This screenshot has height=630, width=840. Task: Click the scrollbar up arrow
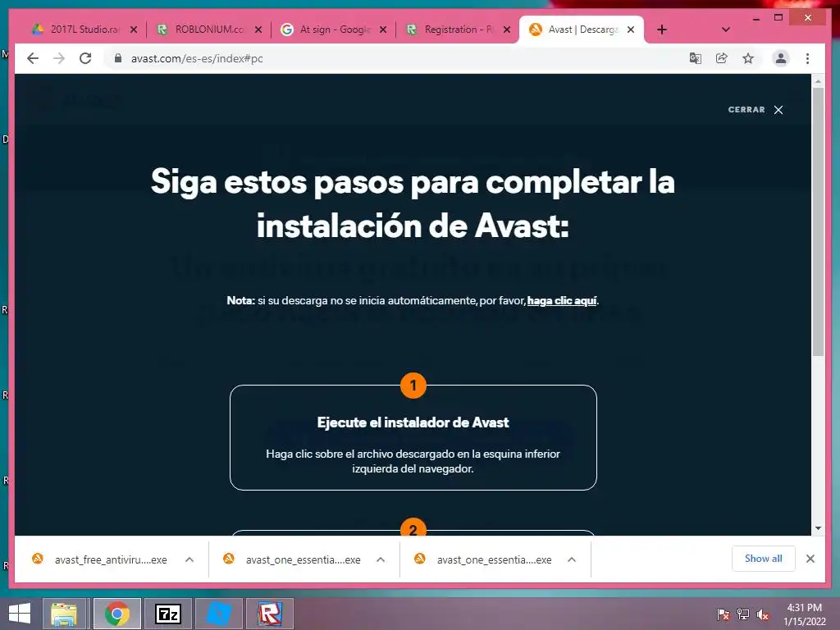click(818, 81)
